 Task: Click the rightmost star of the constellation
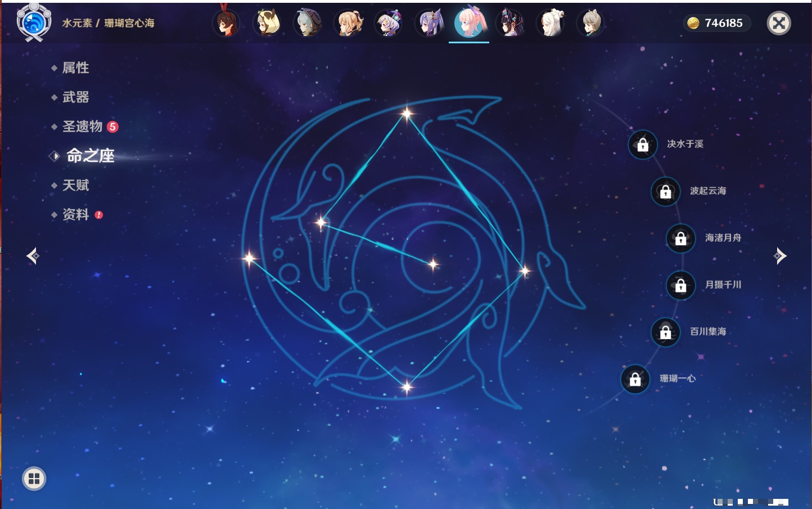525,271
